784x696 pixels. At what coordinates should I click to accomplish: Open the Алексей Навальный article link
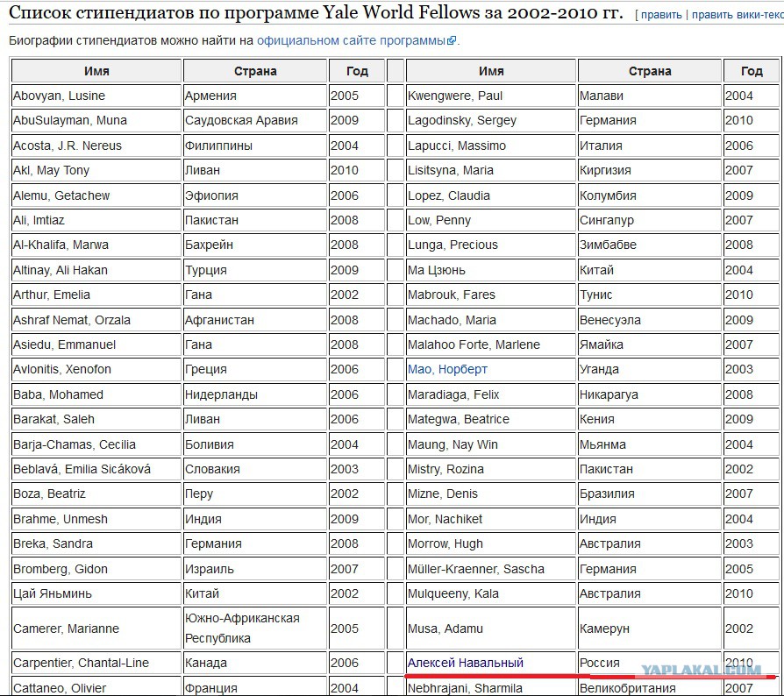[466, 663]
